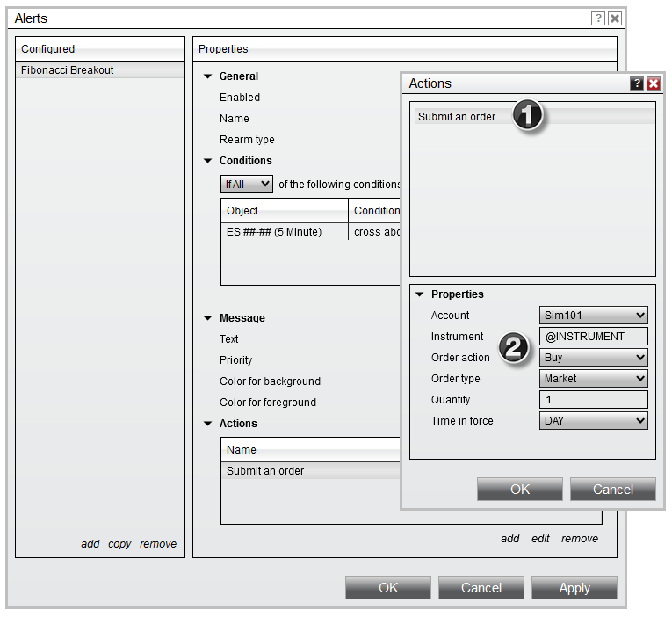Image resolution: width=672 pixels, height=617 pixels.
Task: Click the help icon in Actions dialog
Action: 637,83
